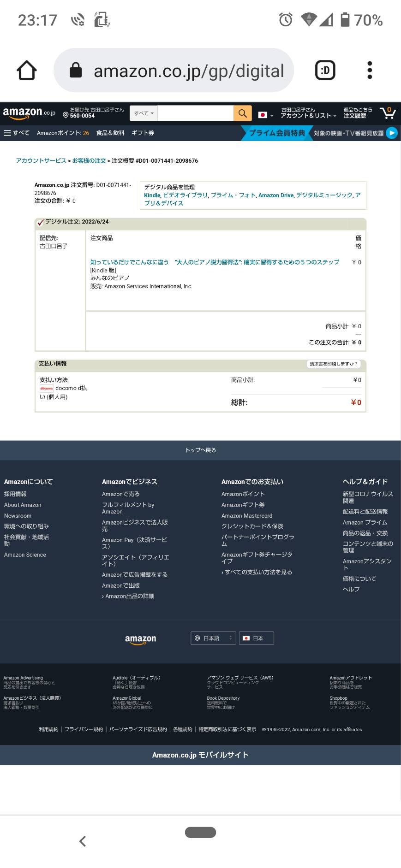
Task: Open クレジットカード&保険 link
Action: [252, 526]
